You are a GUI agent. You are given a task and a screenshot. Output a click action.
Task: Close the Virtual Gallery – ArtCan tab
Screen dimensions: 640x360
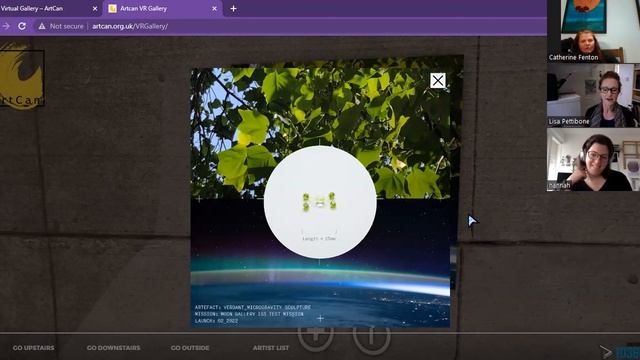[95, 8]
